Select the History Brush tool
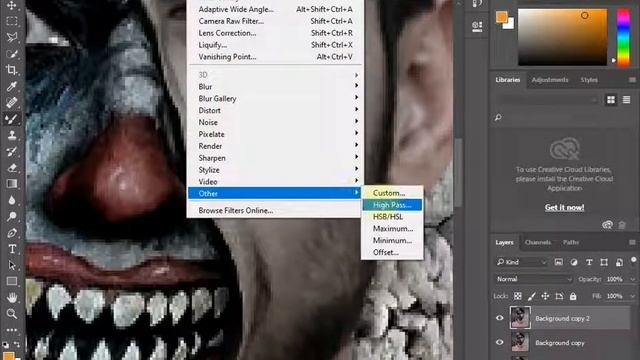The height and width of the screenshot is (360, 640). [11, 151]
